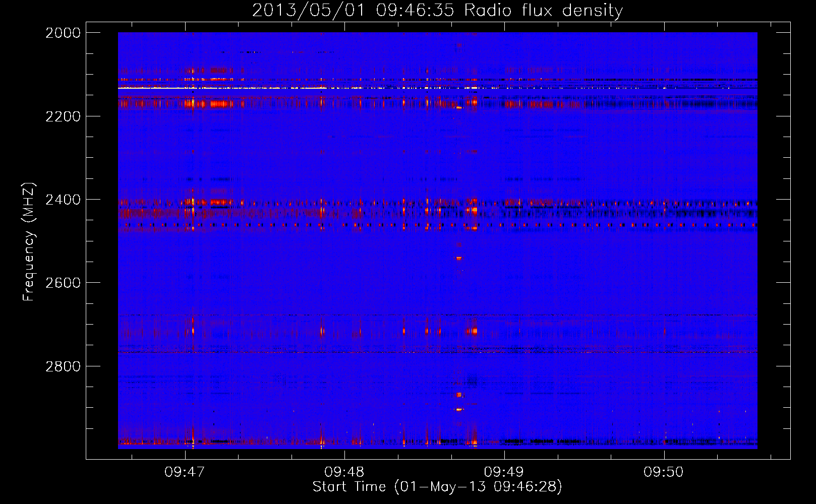Select the 2800 frequency axis label
This screenshot has height=504, width=816.
(x=63, y=366)
